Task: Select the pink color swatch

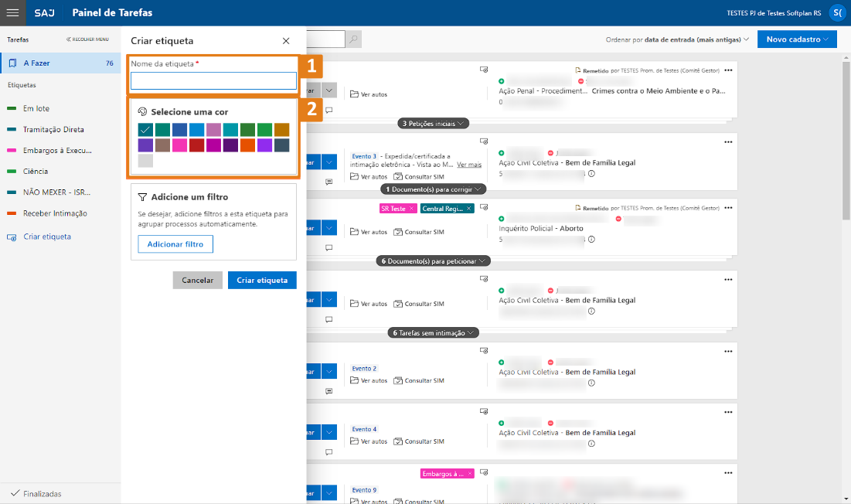Action: coord(179,145)
